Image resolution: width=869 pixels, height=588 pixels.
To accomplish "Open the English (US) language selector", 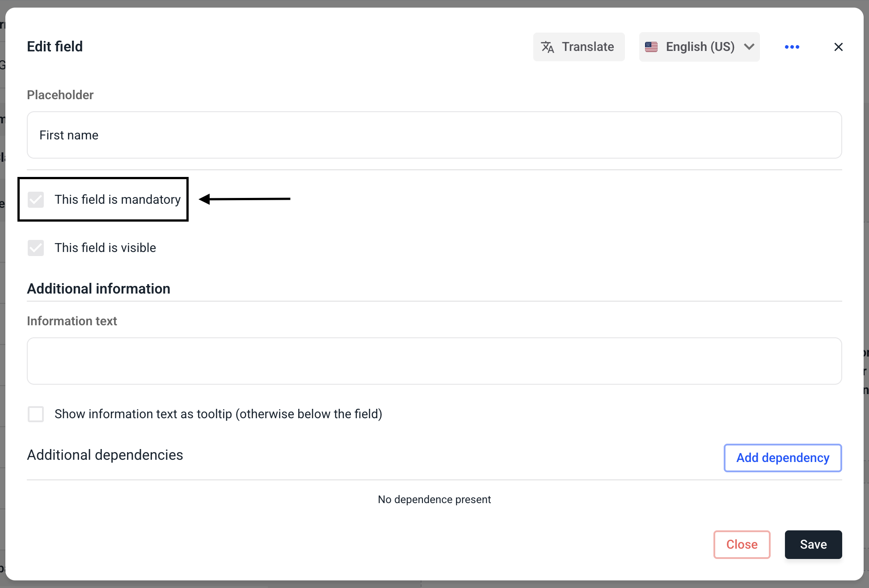I will pos(699,47).
